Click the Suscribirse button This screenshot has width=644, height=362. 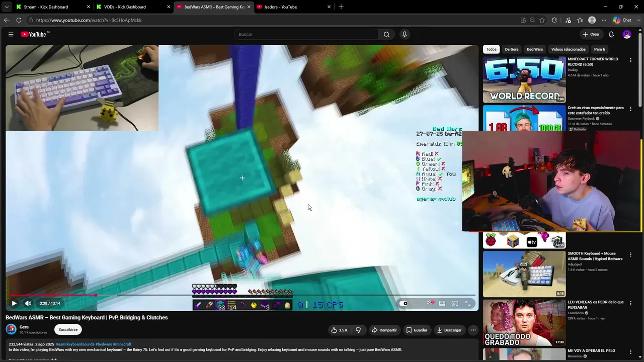(x=68, y=330)
